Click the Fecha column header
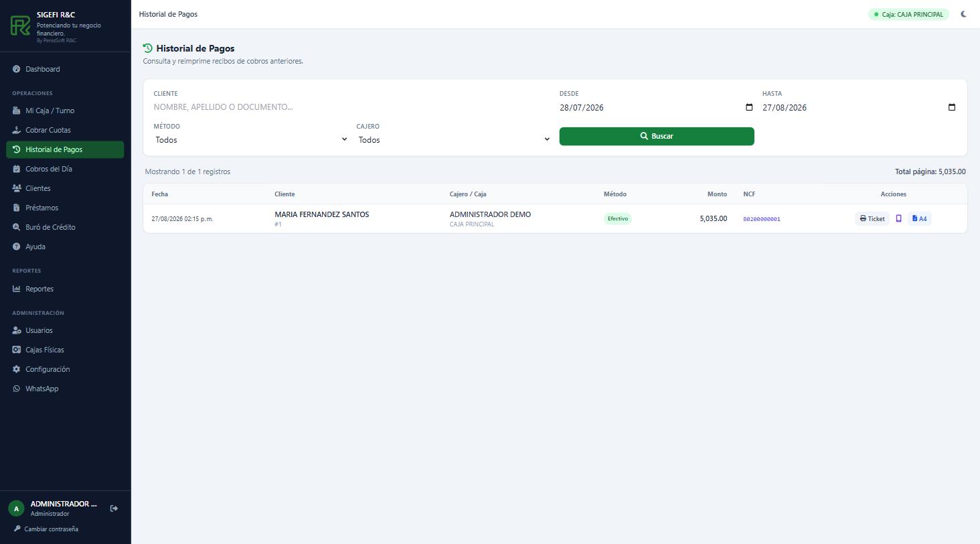The width and height of the screenshot is (980, 544). pos(160,194)
